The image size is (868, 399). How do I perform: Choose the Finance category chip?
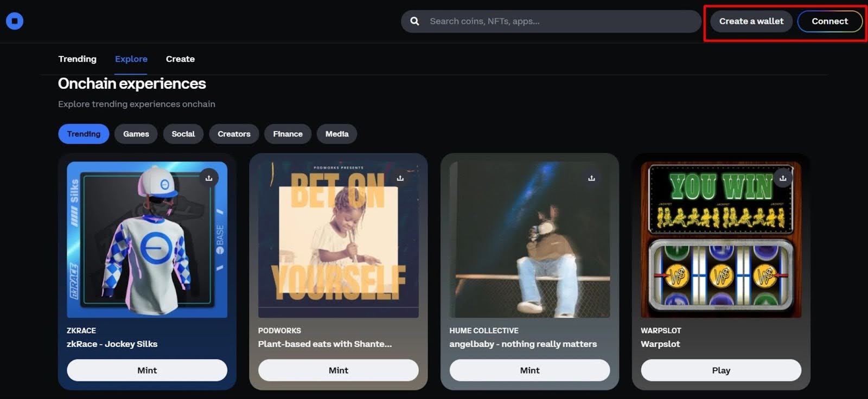pos(288,134)
